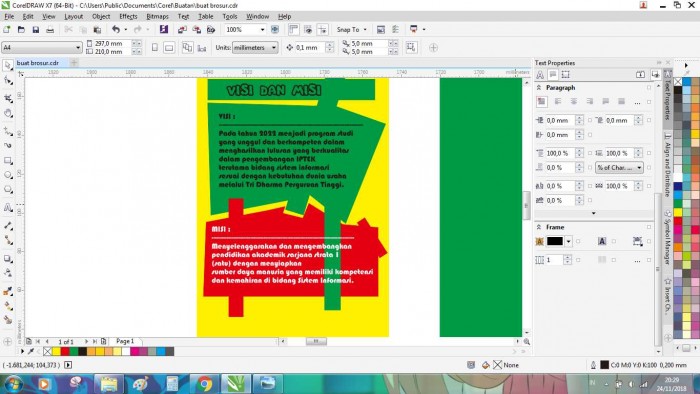Select the Ellipse tool

tap(8, 175)
